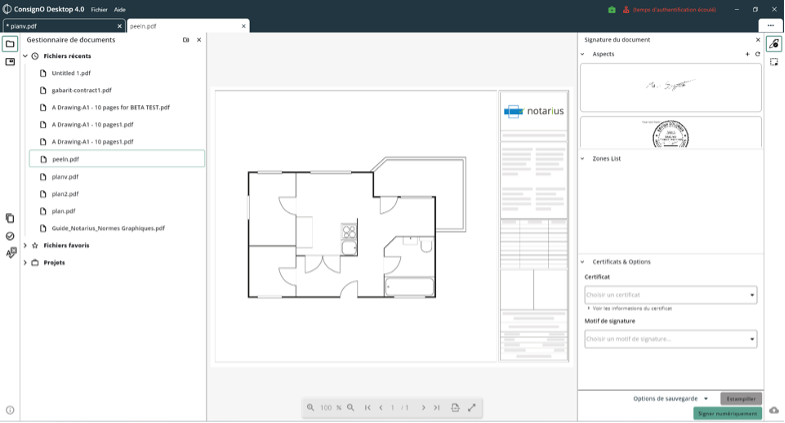
Task: Collapse the Zones List section
Action: click(x=582, y=159)
